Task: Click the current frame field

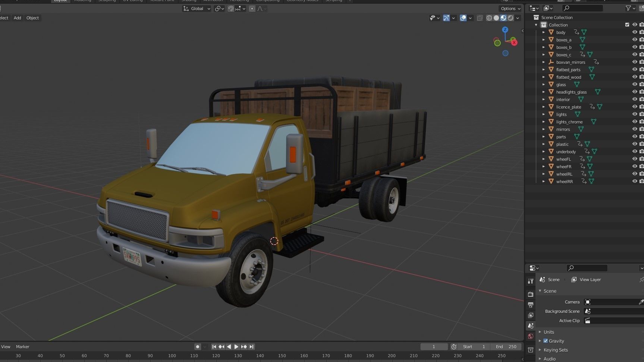Action: (x=434, y=347)
